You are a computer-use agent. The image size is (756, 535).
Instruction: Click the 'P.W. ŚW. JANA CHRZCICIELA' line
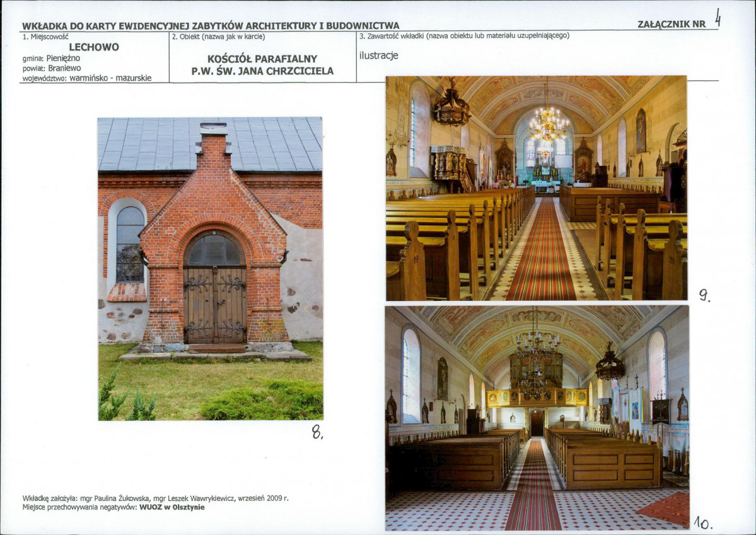point(262,71)
